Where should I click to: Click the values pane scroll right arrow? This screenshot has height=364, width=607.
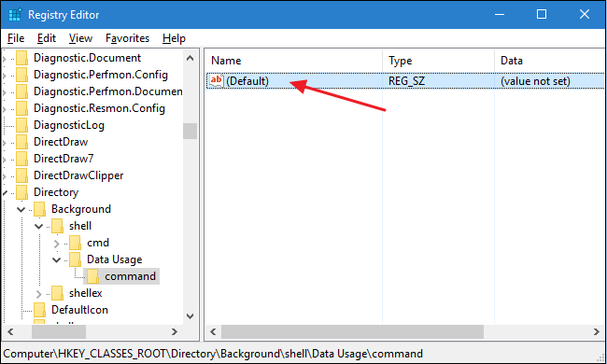pyautogui.click(x=596, y=332)
